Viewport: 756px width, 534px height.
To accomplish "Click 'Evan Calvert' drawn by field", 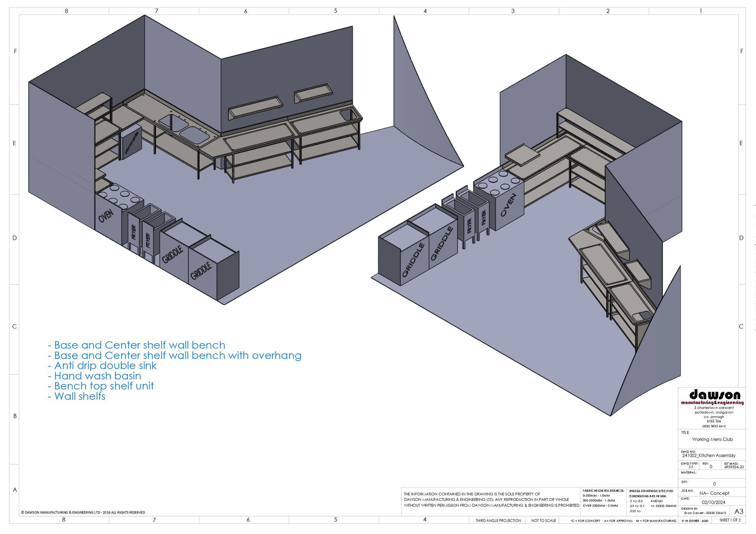I will click(x=705, y=513).
